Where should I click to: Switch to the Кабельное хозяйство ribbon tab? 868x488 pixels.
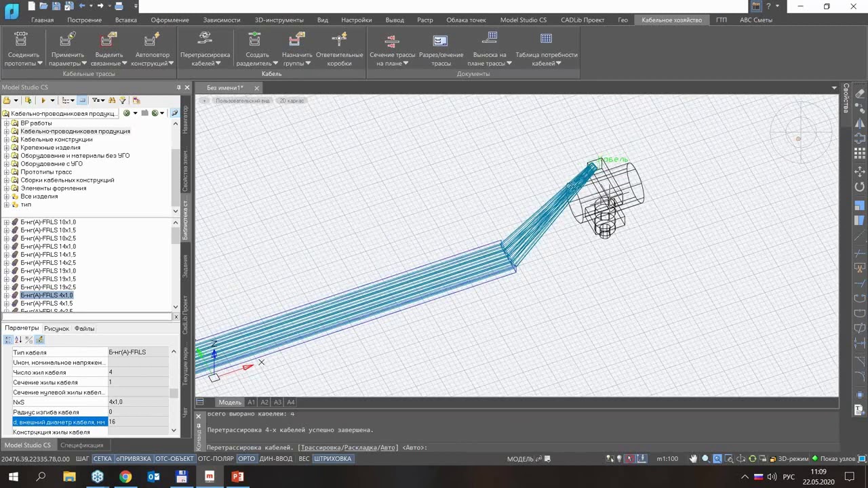point(671,20)
